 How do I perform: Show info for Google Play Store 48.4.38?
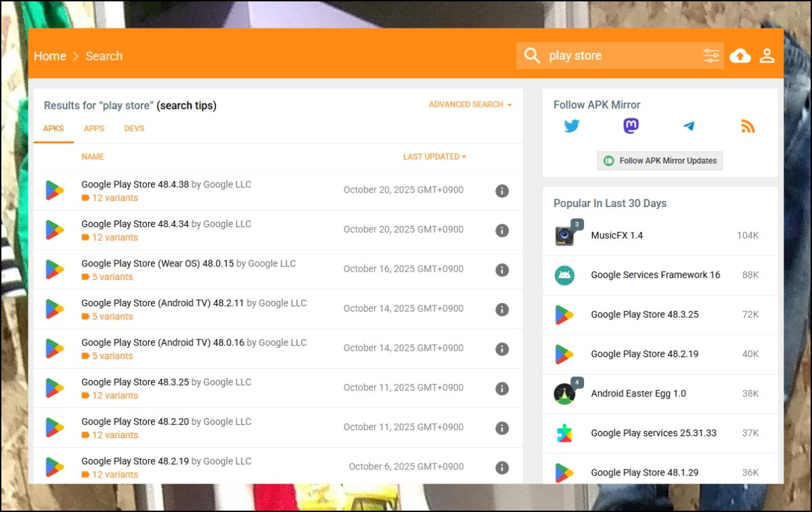502,191
